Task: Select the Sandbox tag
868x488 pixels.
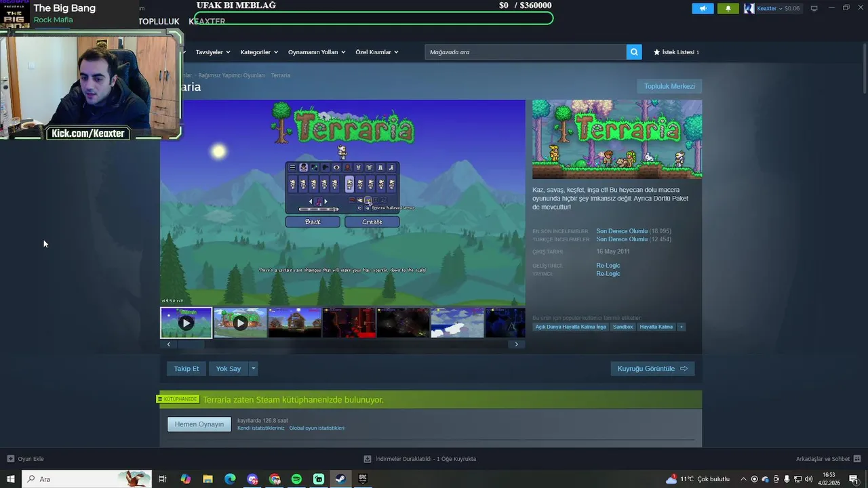Action: [x=623, y=327]
